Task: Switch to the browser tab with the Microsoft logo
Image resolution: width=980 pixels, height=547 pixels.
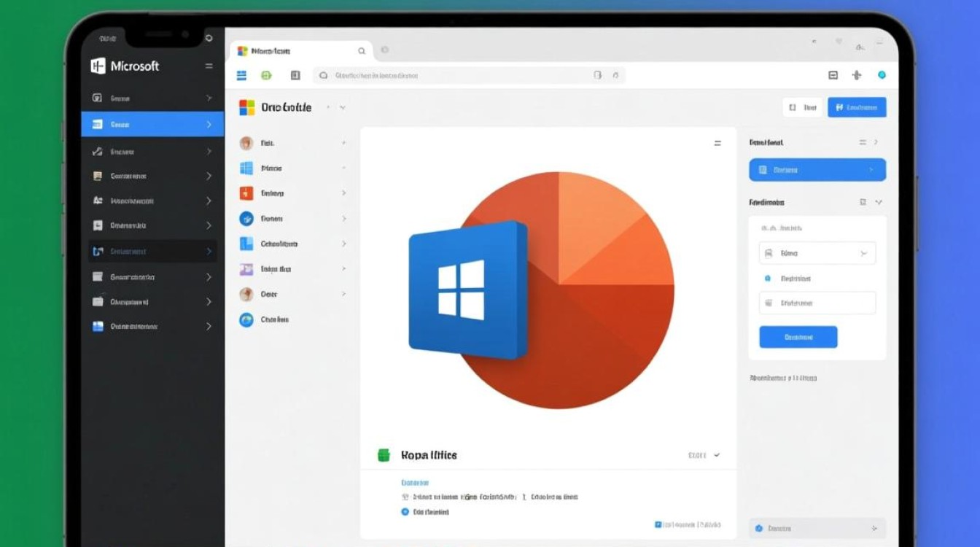Action: point(302,51)
